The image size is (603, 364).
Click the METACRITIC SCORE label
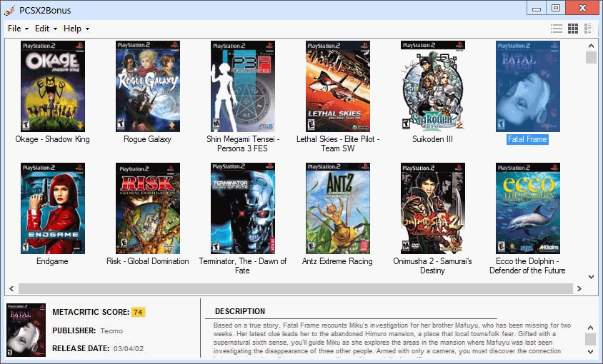click(91, 312)
